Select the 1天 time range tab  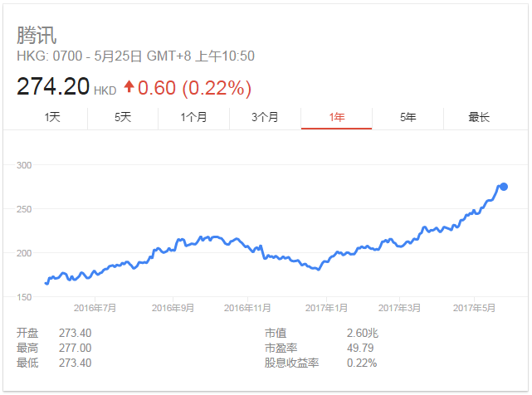pyautogui.click(x=53, y=117)
